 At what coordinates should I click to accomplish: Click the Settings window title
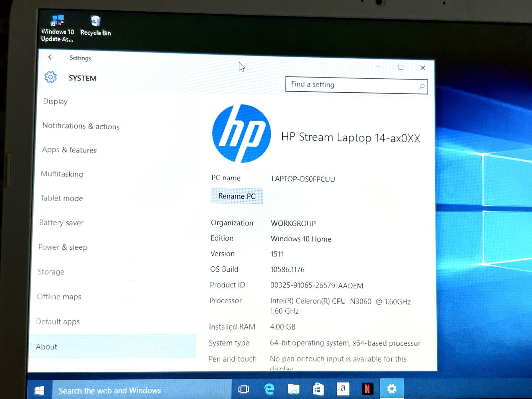tap(80, 58)
